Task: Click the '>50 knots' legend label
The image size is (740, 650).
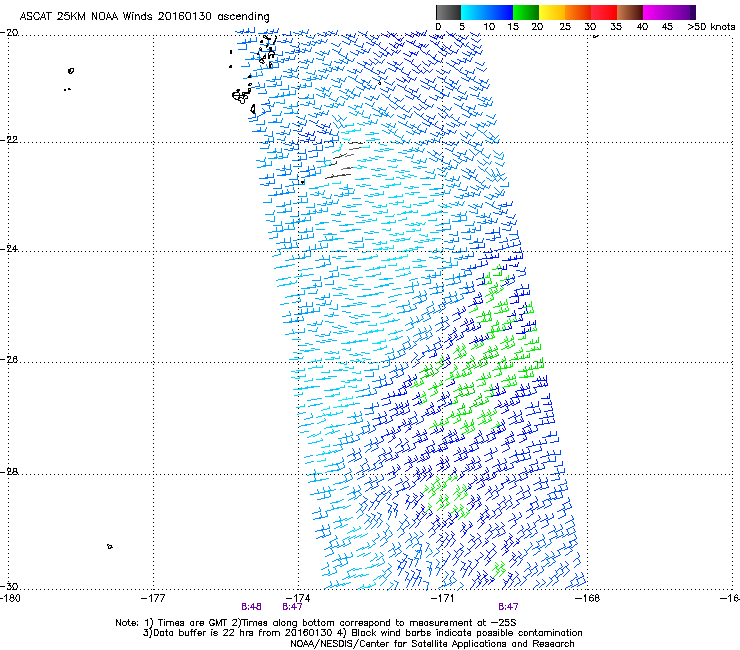Action: point(711,27)
